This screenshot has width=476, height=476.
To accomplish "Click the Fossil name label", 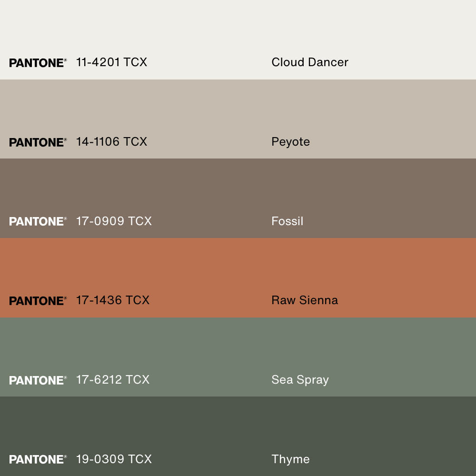I will 287,221.
